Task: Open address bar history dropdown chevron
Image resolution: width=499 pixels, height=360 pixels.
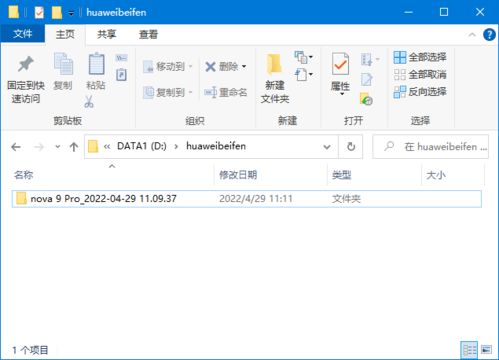Action: point(327,147)
